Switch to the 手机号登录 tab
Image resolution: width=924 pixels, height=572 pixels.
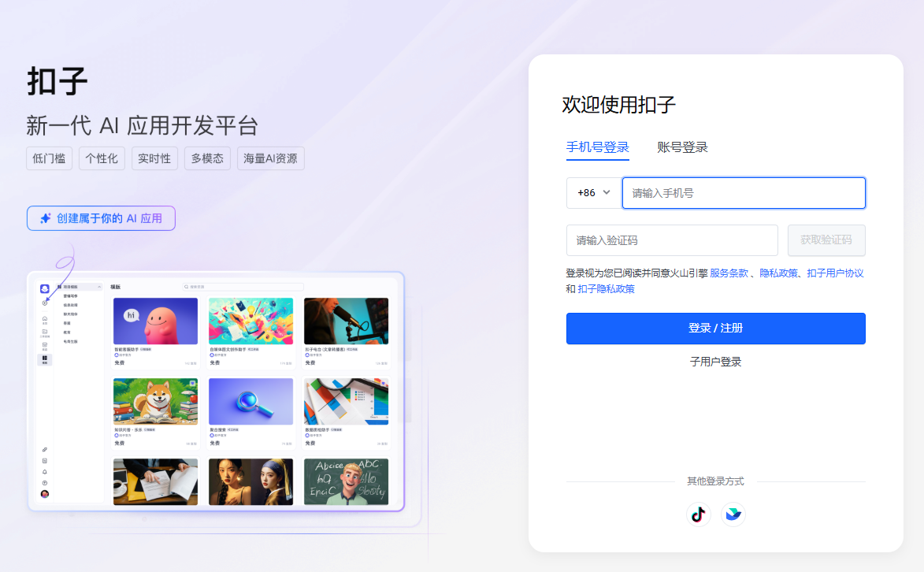597,147
